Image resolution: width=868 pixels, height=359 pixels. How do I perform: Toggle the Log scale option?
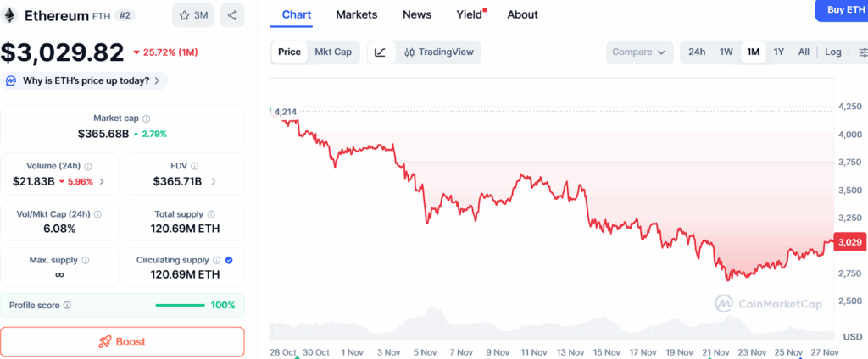pyautogui.click(x=832, y=52)
